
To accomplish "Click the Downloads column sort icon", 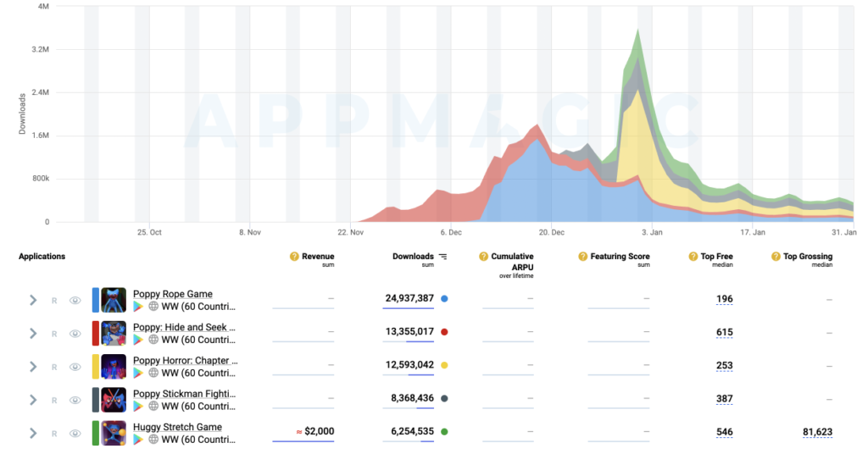I will click(x=442, y=257).
